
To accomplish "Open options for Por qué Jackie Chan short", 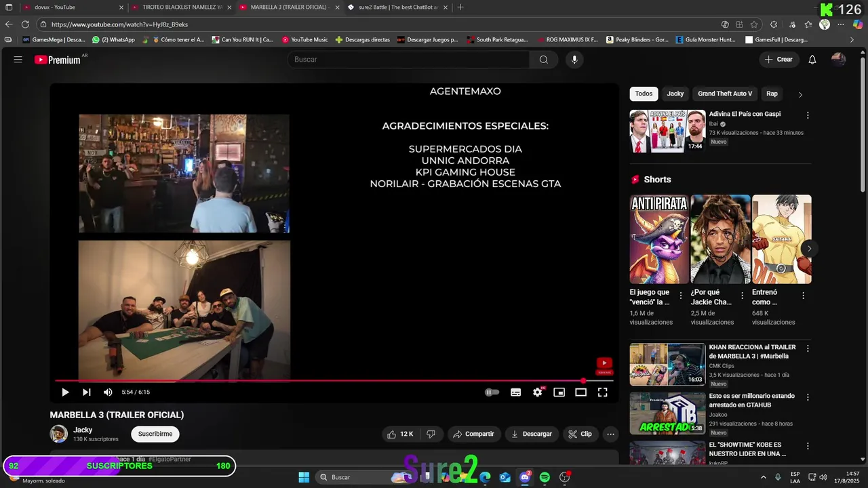I will [742, 296].
